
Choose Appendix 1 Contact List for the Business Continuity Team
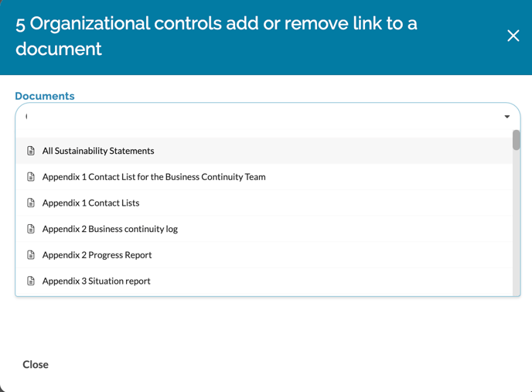click(x=154, y=177)
